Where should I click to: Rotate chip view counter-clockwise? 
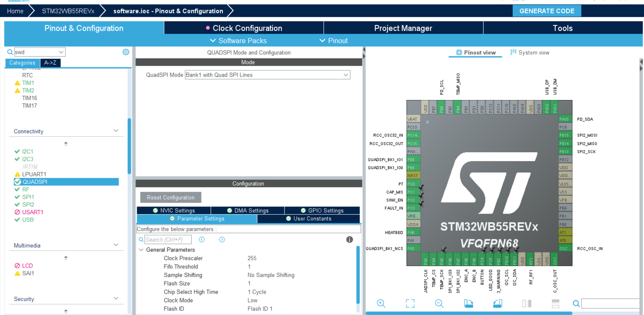(x=497, y=304)
